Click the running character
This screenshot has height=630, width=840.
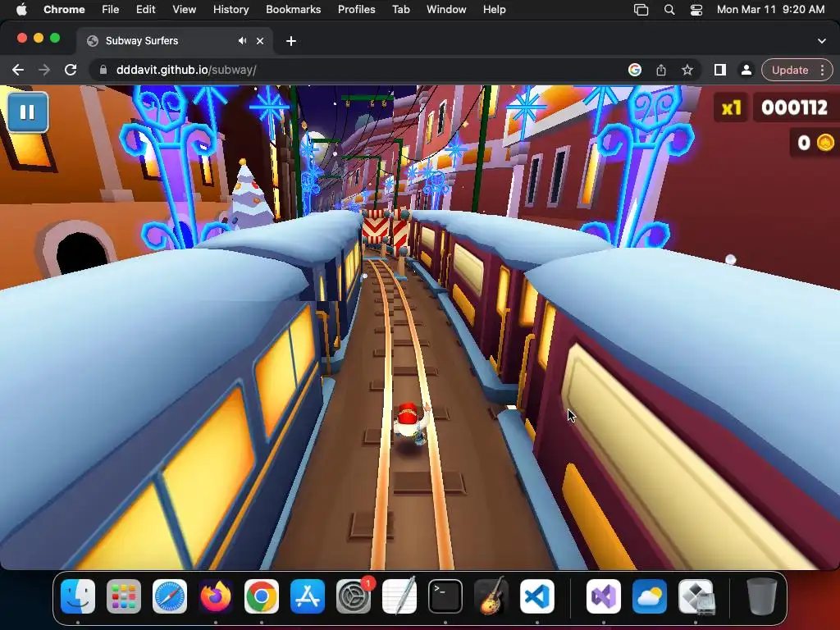pyautogui.click(x=413, y=425)
